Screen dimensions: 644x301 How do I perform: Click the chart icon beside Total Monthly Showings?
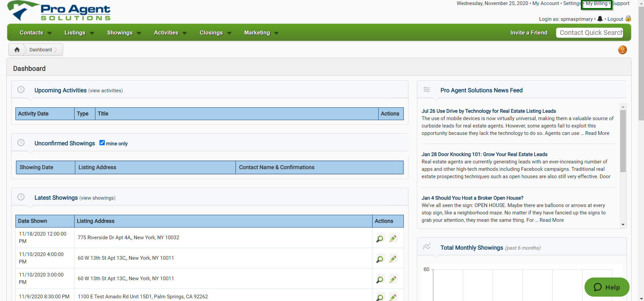(427, 246)
